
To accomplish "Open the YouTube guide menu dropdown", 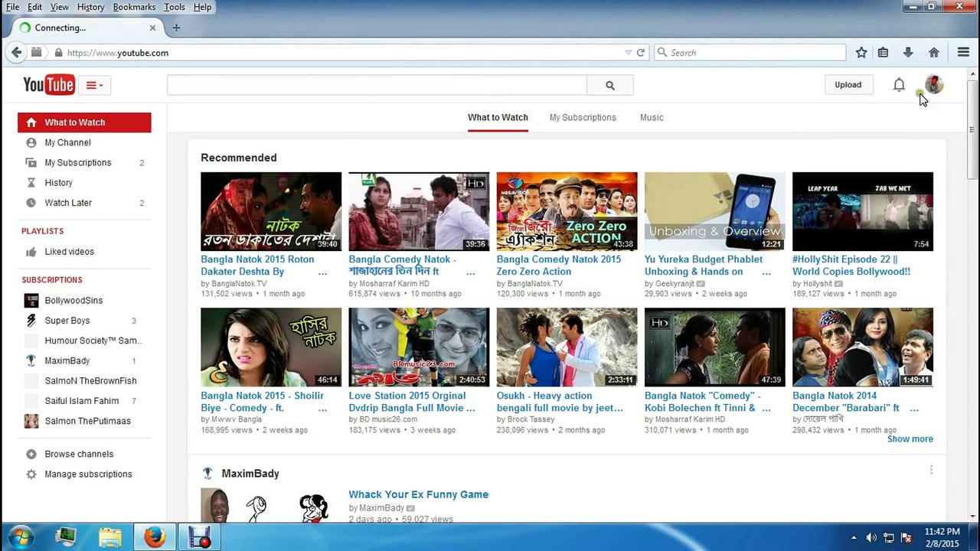I will pos(94,85).
